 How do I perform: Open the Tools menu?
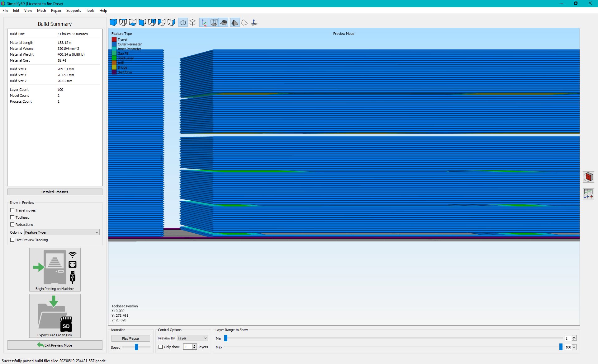tap(90, 11)
